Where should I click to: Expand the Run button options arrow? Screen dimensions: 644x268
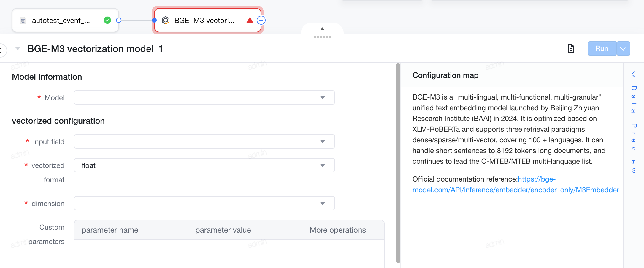(x=623, y=48)
